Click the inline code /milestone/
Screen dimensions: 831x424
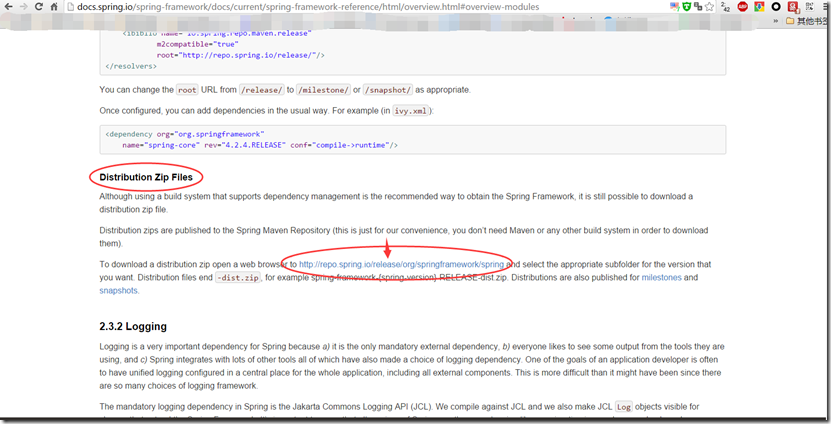point(323,90)
